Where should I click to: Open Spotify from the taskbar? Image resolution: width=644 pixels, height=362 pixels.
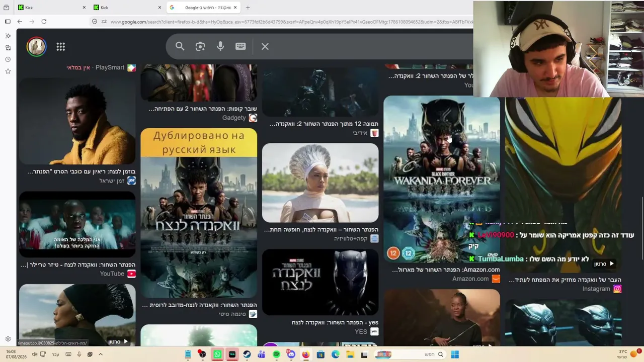(276, 354)
